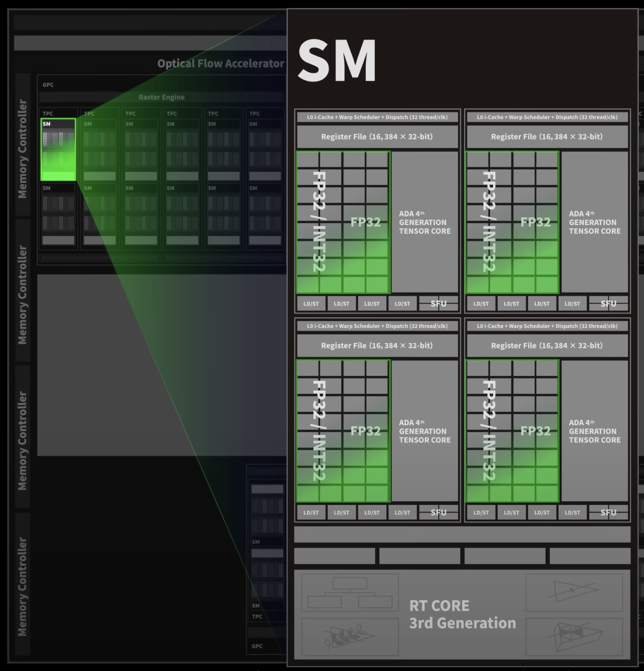This screenshot has height=671, width=644.
Task: Click the GPC label above Raster Engine
Action: (48, 85)
